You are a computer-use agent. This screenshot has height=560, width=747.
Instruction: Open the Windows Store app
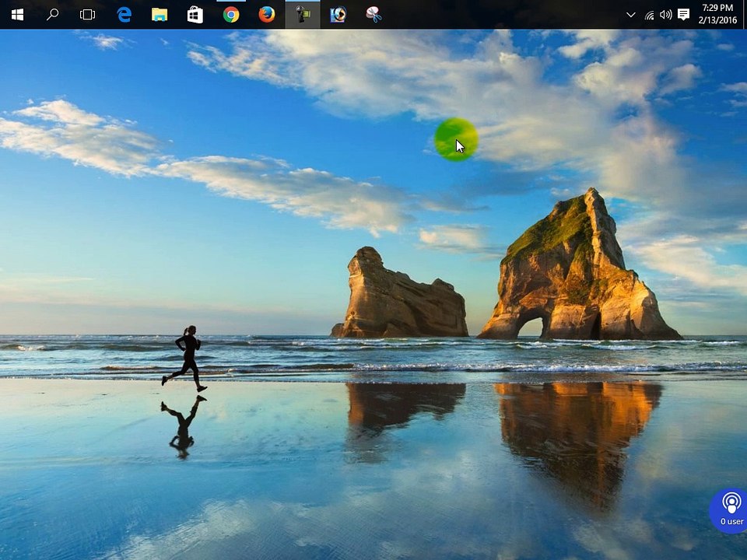195,15
